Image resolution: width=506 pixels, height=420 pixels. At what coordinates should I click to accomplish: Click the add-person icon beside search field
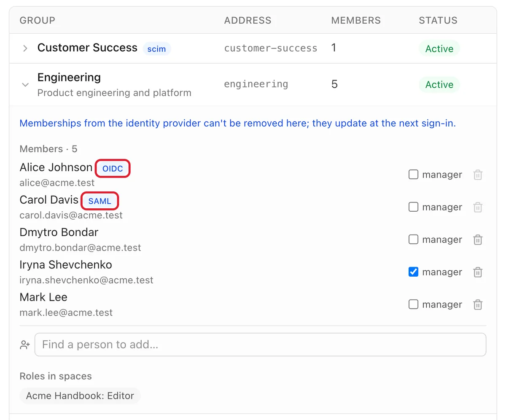(x=25, y=345)
